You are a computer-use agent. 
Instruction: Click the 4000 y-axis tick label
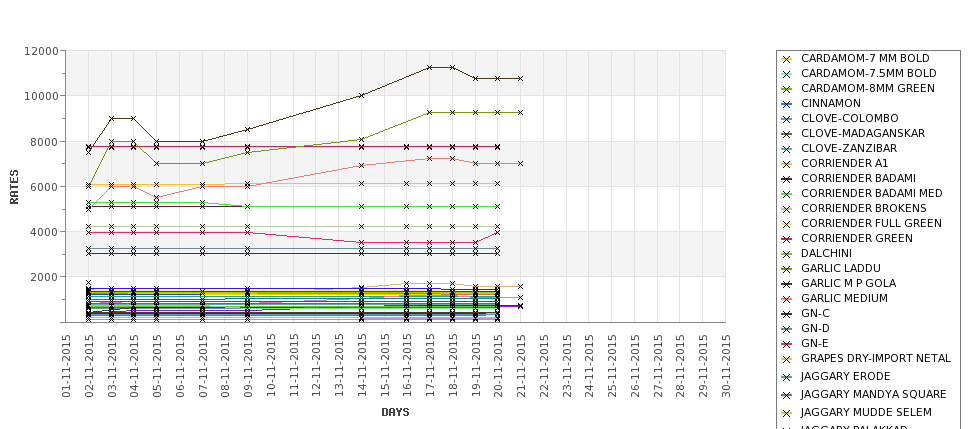click(45, 232)
